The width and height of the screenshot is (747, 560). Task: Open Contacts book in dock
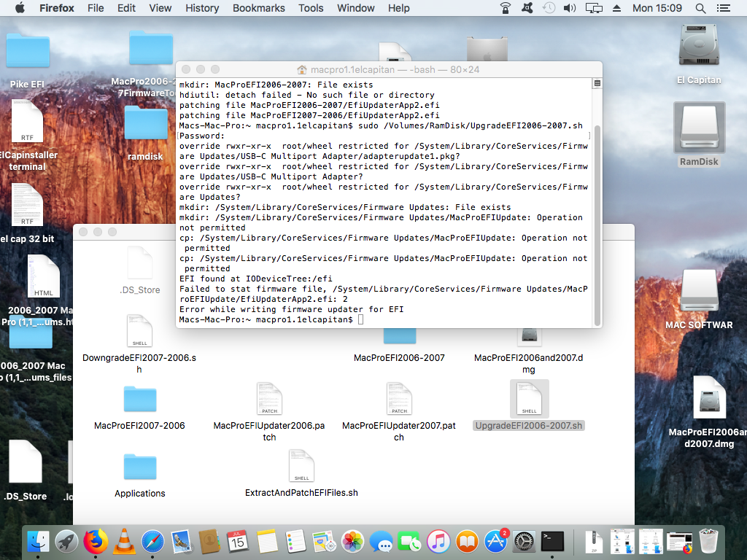[209, 542]
